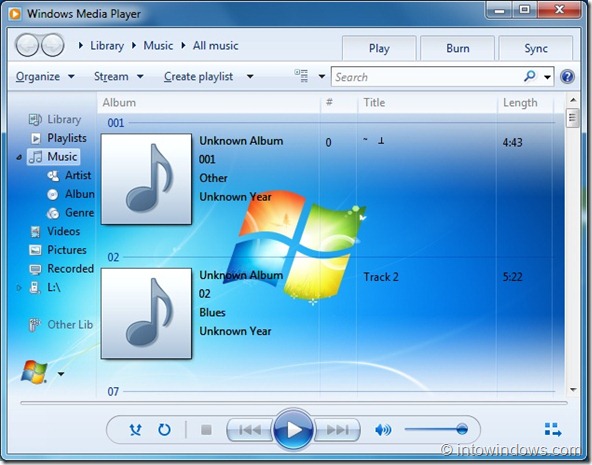Skip to the next track
This screenshot has width=592, height=465.
coord(337,430)
